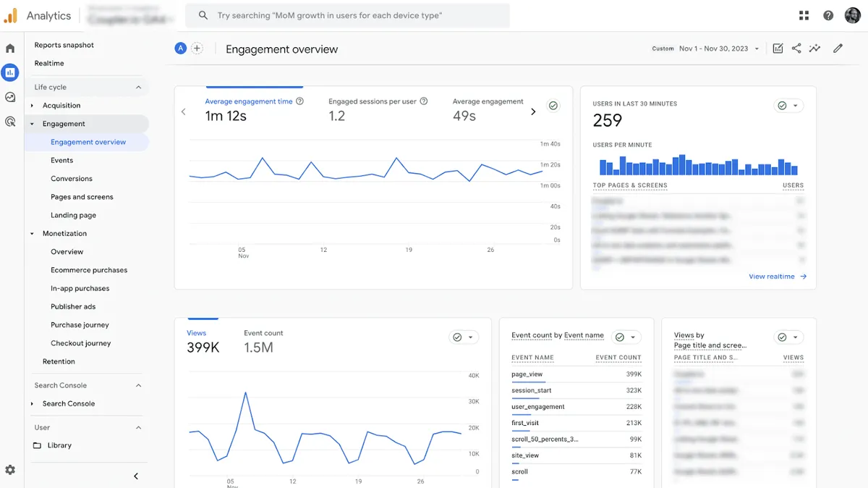The height and width of the screenshot is (488, 868).
Task: Click arrow icon next to View realtime
Action: tap(803, 277)
